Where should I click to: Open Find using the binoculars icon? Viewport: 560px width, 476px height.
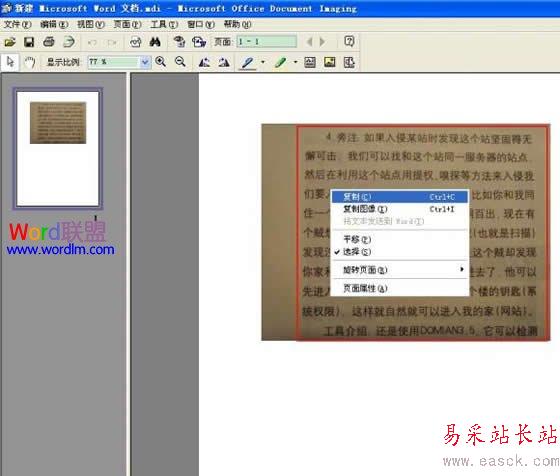(155, 42)
